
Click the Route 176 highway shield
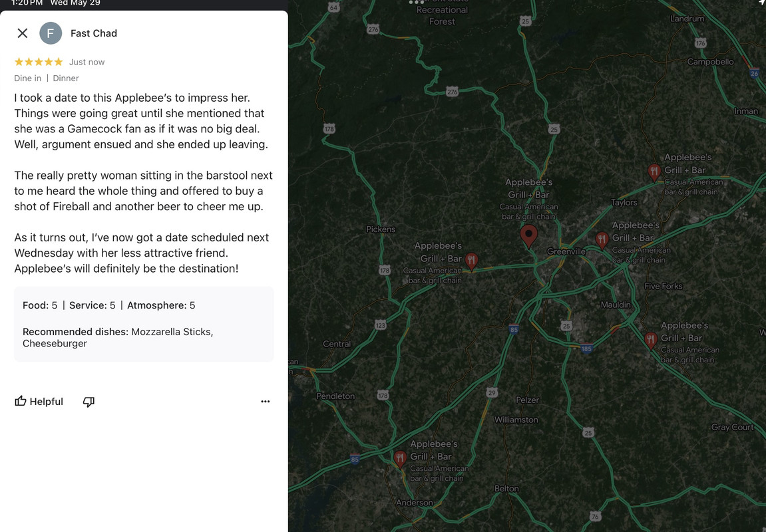tap(701, 43)
